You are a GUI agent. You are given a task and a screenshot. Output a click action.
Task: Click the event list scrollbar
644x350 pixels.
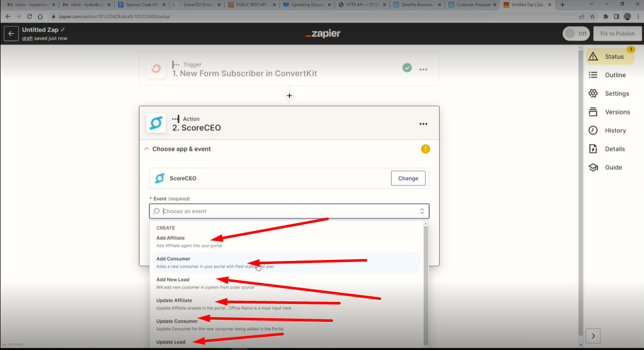coord(426,285)
